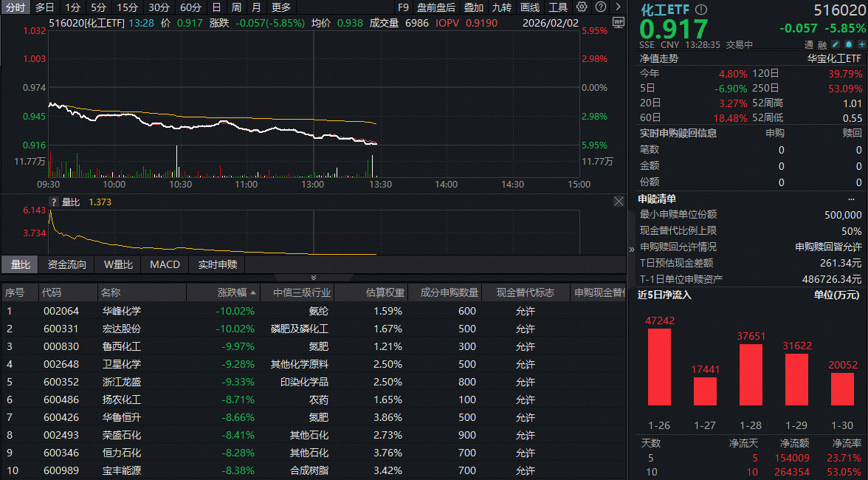Image resolution: width=868 pixels, height=480 pixels.
Task: Toggle the 九转 indicator
Action: click(503, 7)
